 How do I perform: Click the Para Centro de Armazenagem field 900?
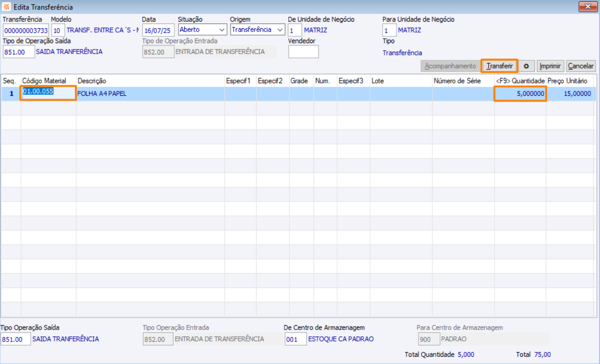click(428, 339)
